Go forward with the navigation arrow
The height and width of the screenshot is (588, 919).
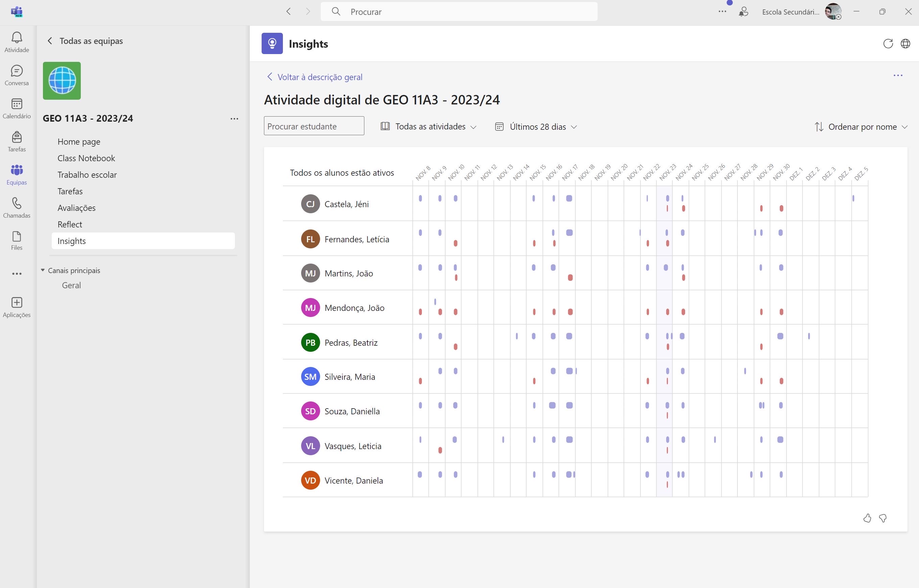point(308,11)
